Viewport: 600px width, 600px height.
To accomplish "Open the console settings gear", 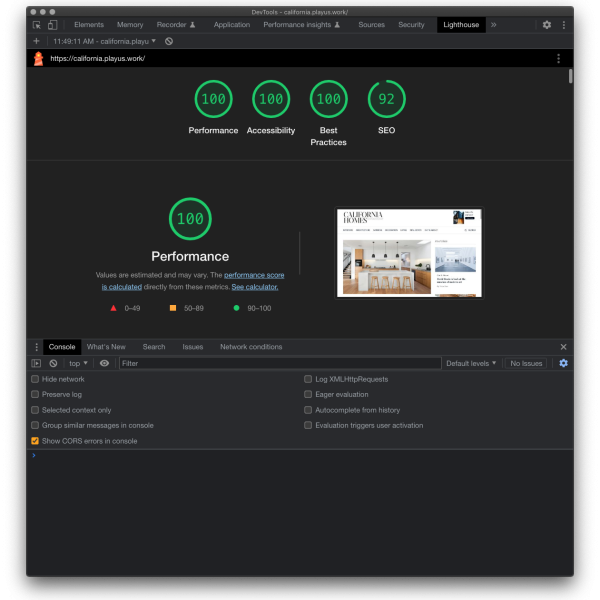I will pyautogui.click(x=563, y=363).
